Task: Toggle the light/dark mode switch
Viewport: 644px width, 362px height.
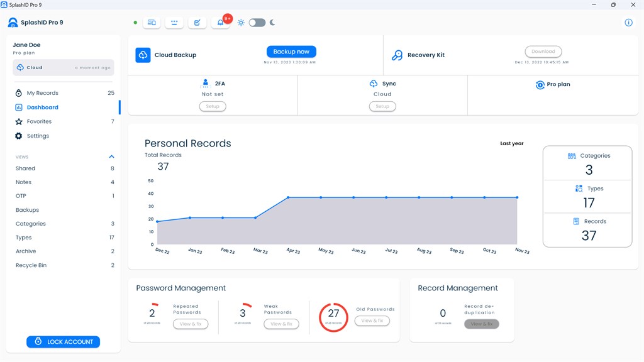Action: click(257, 23)
